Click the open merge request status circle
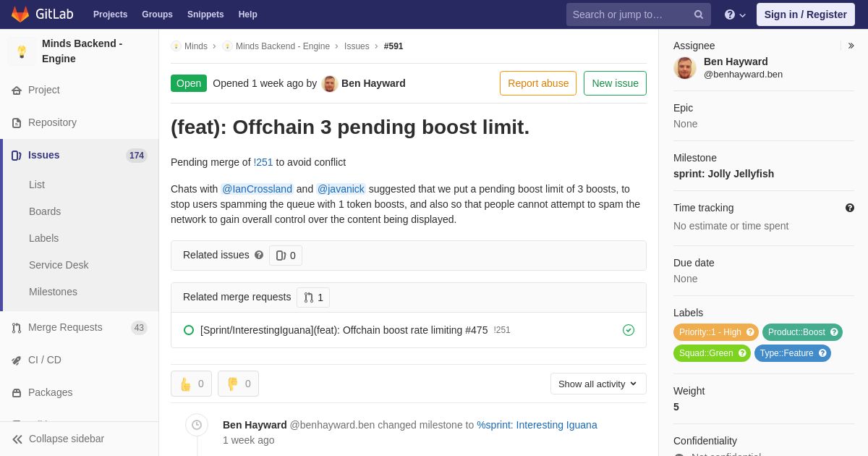This screenshot has height=456, width=868. (189, 330)
